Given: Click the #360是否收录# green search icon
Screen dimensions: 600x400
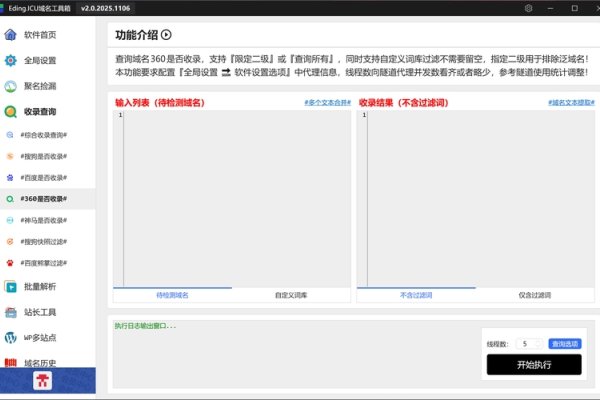Looking at the screenshot, I should (x=10, y=199).
